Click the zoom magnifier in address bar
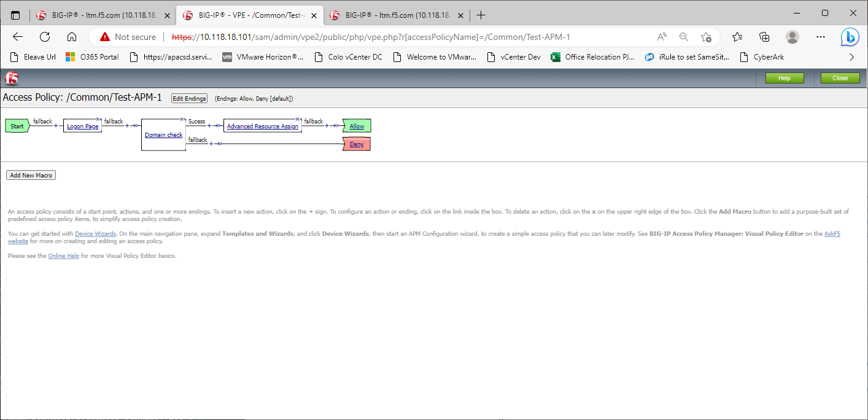The image size is (868, 420). coord(684,37)
